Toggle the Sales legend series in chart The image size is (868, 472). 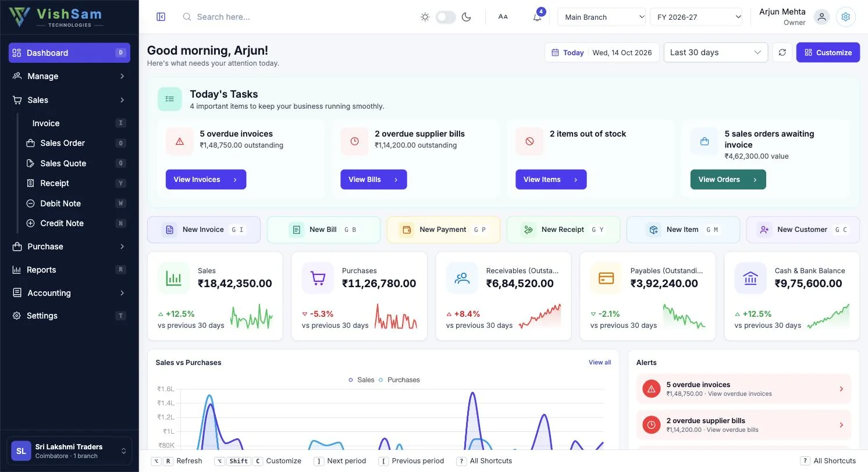pos(361,380)
